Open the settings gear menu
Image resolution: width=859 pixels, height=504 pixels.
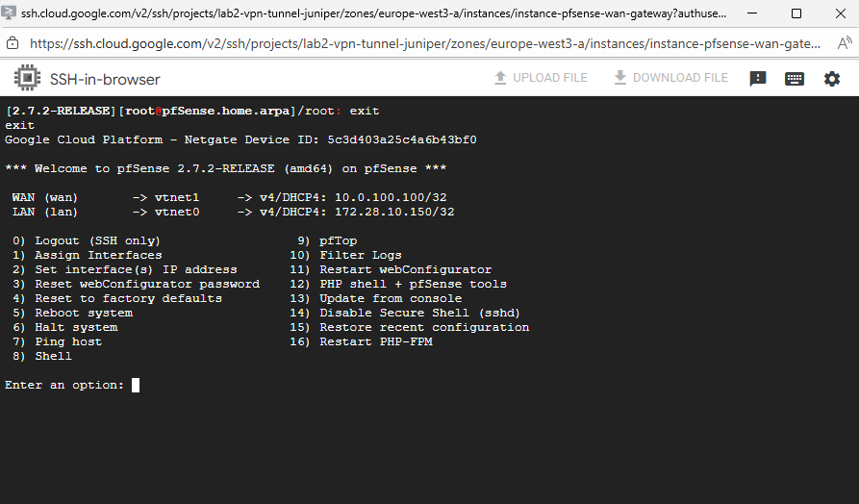(x=832, y=79)
